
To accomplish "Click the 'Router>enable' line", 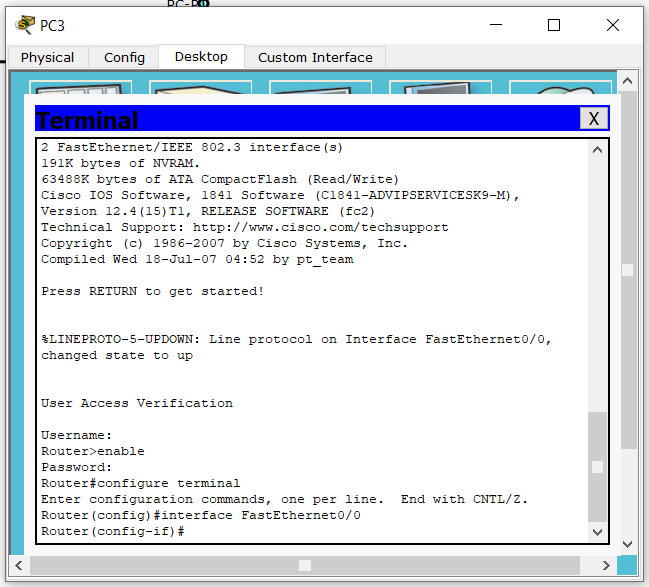I will point(93,451).
